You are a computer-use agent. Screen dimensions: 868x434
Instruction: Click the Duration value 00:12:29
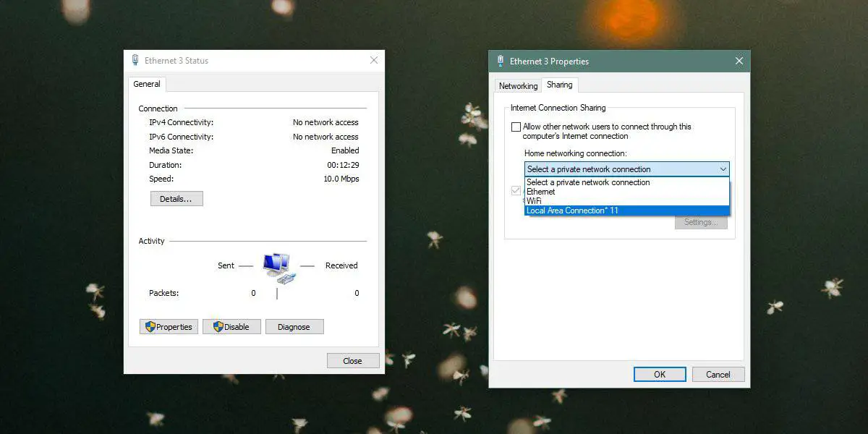tap(343, 165)
